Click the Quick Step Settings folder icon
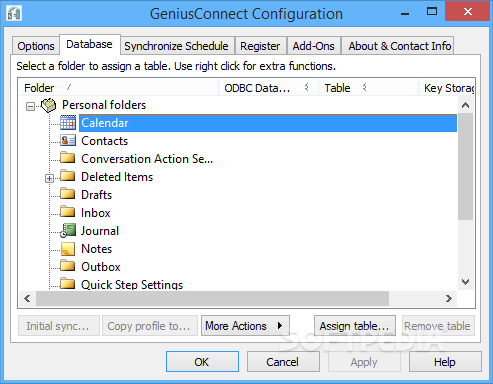493x384 pixels. pos(68,283)
